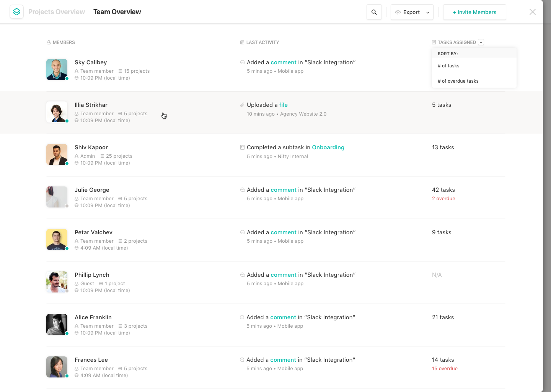Open the Onboarding link in Shiv's activity
This screenshot has width=551, height=392.
pyautogui.click(x=328, y=147)
